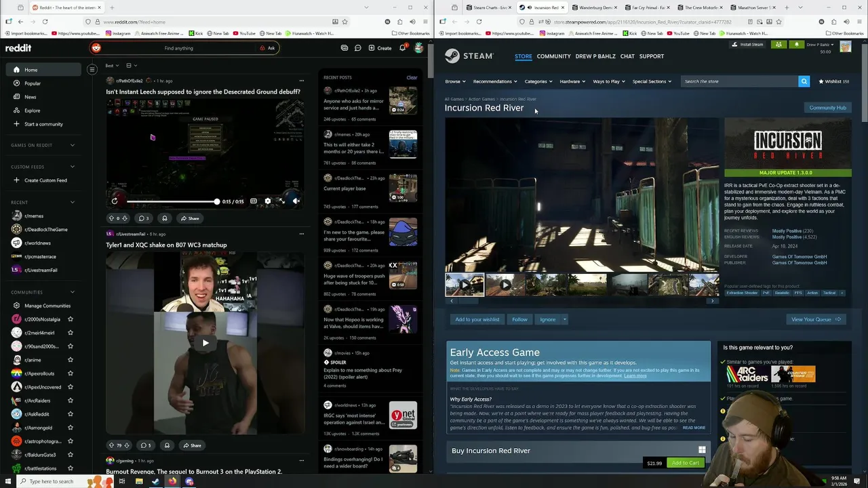This screenshot has height=488, width=868.
Task: Enter fullscreen on Reddit video player
Action: click(x=281, y=201)
